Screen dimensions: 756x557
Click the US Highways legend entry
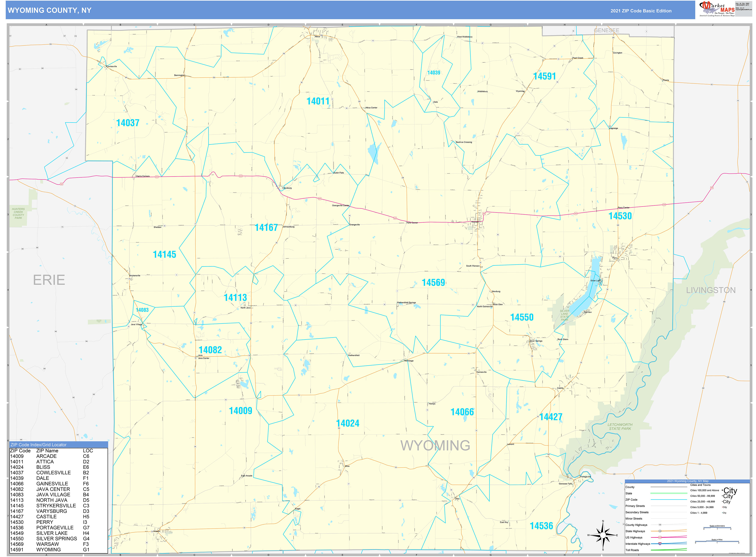pyautogui.click(x=656, y=538)
